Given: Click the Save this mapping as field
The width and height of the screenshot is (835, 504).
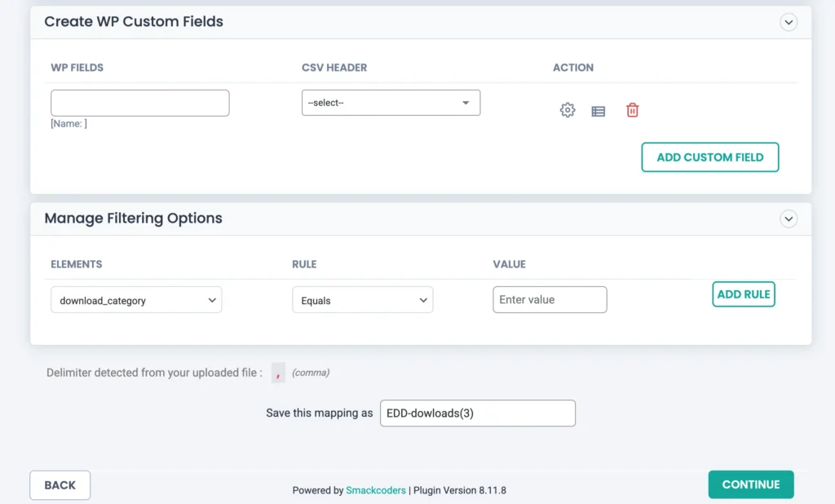Looking at the screenshot, I should [478, 413].
